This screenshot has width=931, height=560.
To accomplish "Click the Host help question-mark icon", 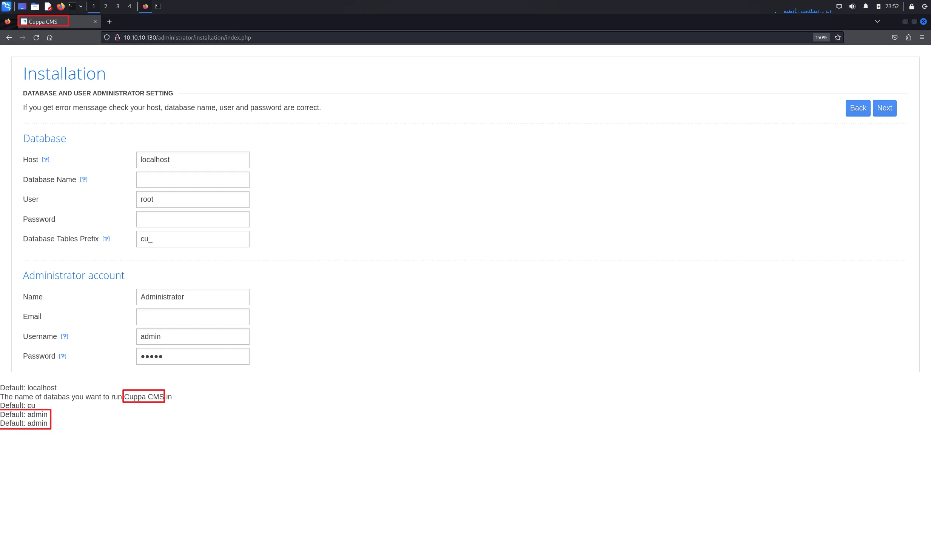I will pyautogui.click(x=46, y=160).
